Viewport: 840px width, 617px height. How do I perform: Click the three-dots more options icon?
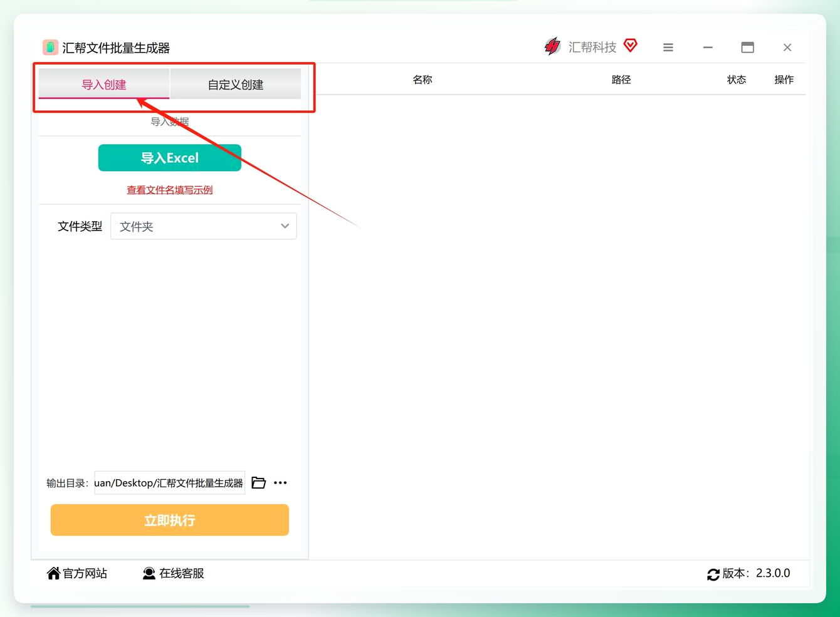tap(280, 482)
